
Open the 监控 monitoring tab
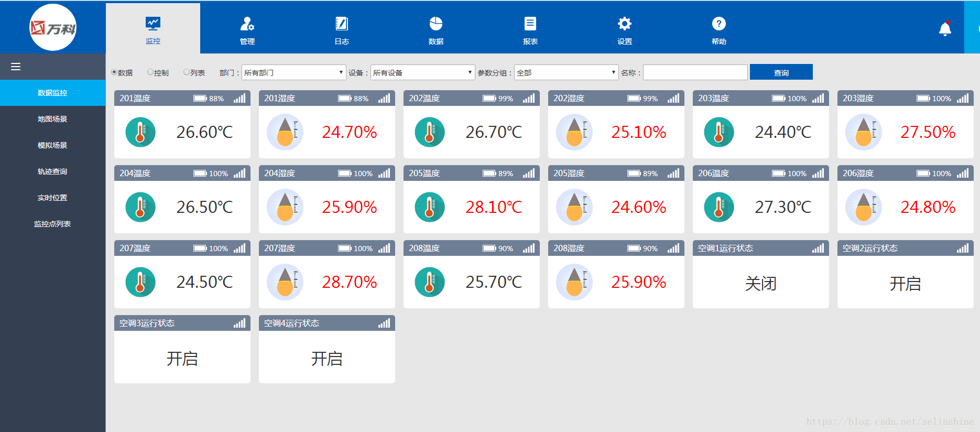(x=153, y=28)
